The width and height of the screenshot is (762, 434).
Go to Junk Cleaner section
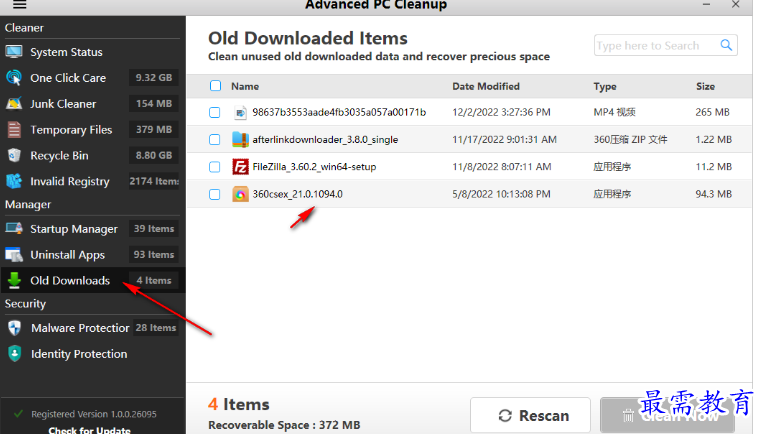click(92, 104)
